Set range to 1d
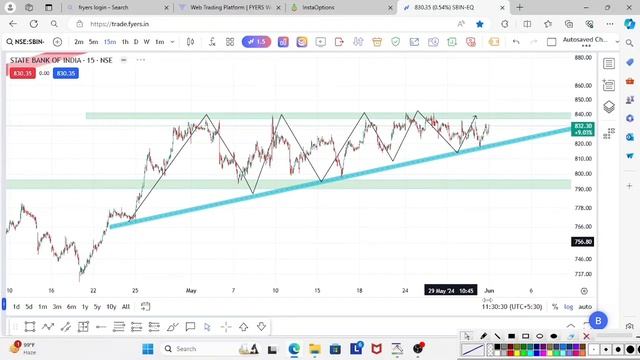 click(16, 307)
